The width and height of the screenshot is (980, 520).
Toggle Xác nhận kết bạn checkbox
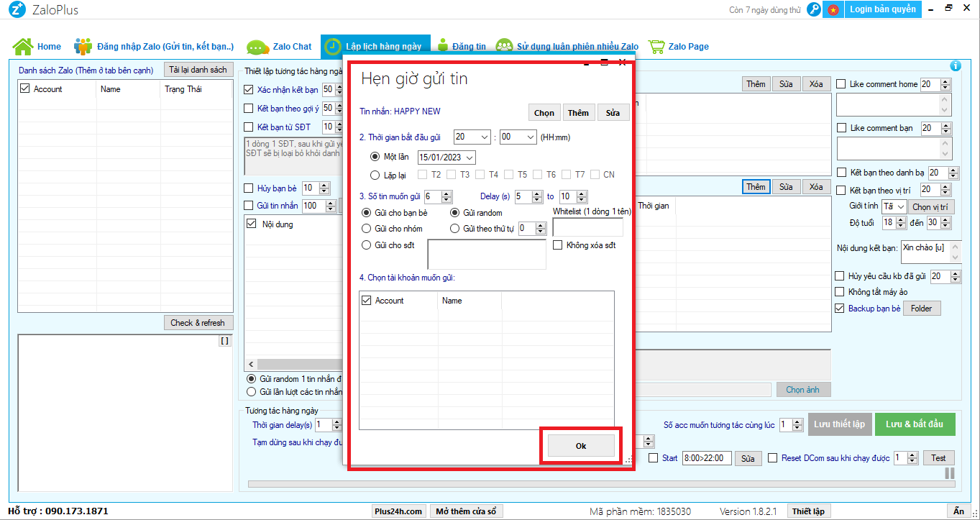click(249, 90)
